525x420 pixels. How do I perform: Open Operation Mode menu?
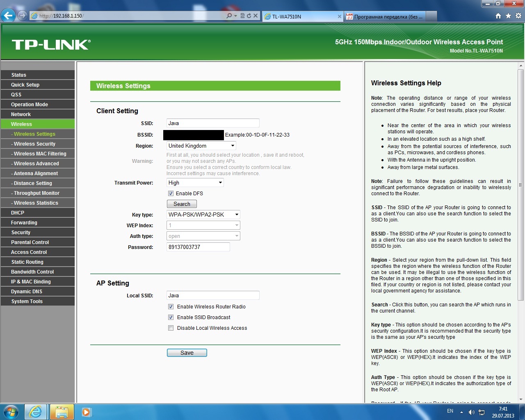point(38,104)
